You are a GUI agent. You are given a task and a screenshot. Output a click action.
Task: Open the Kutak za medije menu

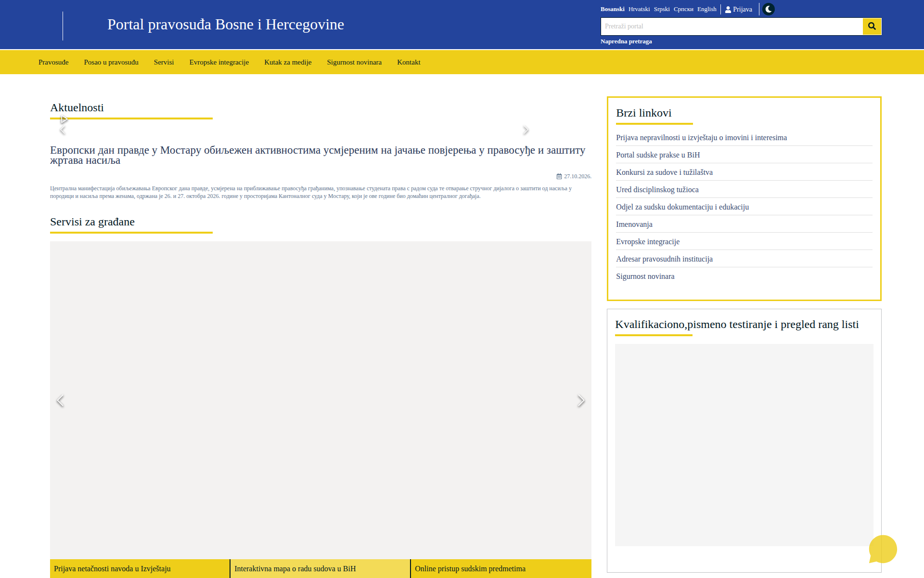288,62
